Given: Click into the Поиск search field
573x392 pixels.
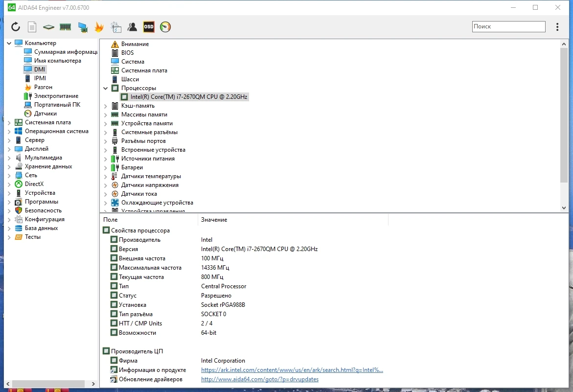Looking at the screenshot, I should 508,26.
